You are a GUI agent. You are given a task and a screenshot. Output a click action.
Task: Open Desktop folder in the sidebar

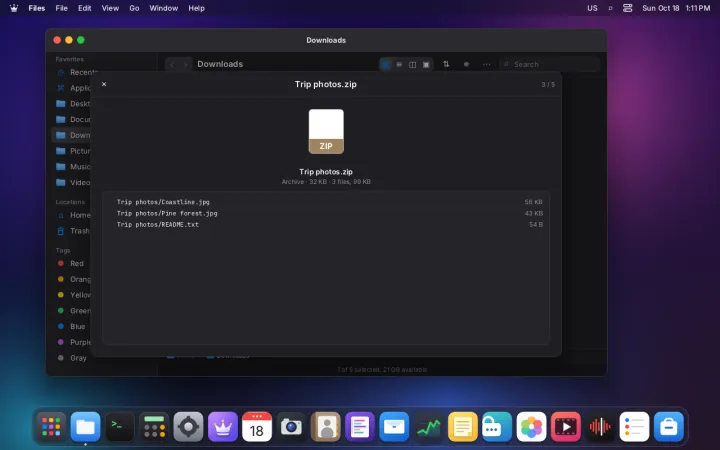[x=73, y=104]
